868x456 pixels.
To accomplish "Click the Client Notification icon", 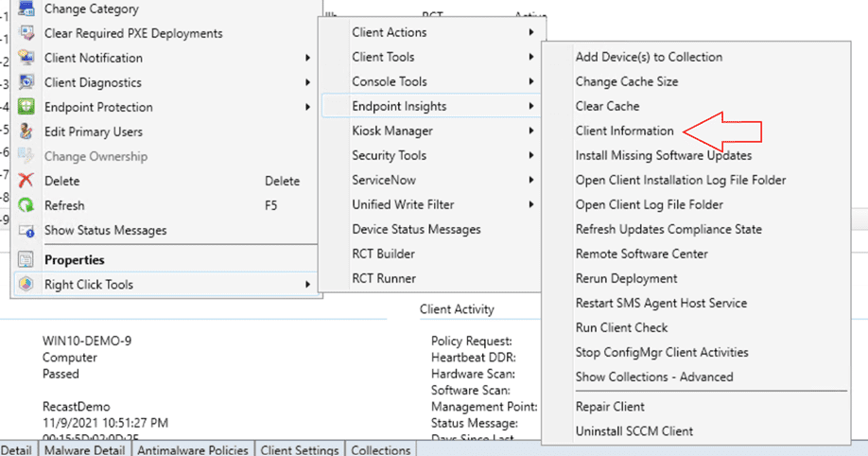I will [26, 58].
